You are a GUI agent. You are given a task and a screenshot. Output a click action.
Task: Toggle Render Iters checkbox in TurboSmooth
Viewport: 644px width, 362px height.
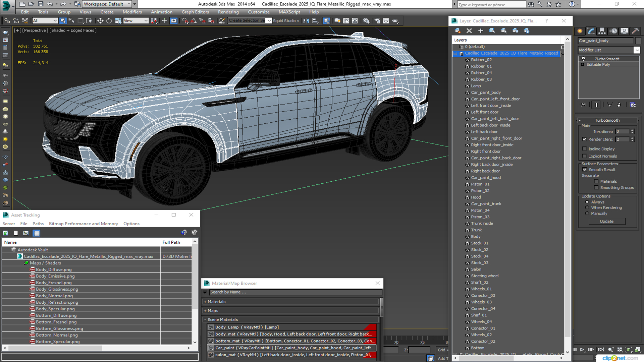[584, 139]
